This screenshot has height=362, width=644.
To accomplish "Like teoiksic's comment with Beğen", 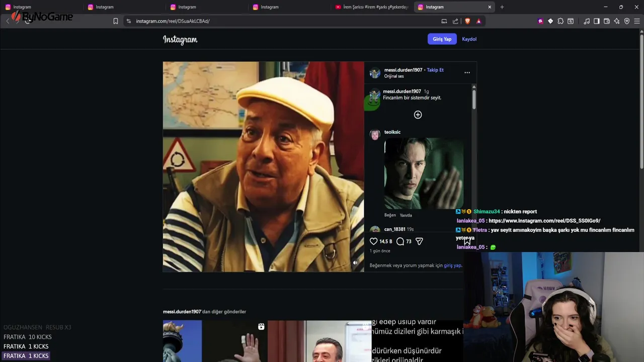I will (x=390, y=215).
